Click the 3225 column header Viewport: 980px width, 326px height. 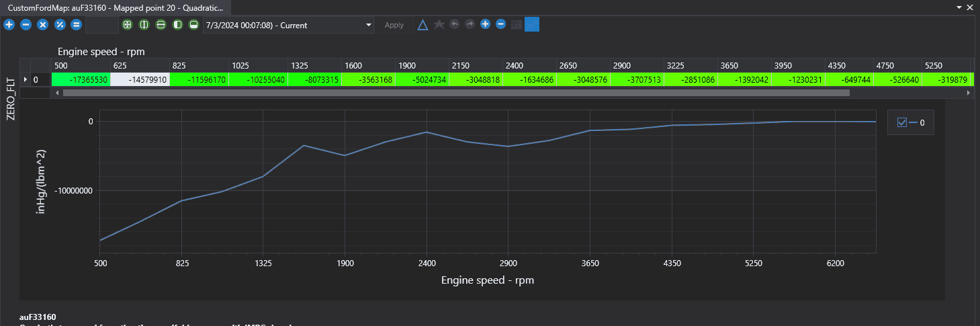691,65
